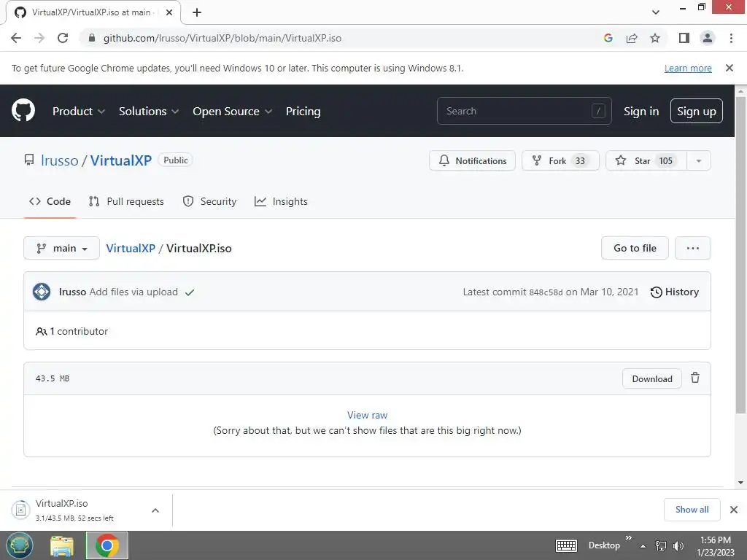Click the volume speaker tray icon
Screen dimensions: 747x560
tap(678, 545)
